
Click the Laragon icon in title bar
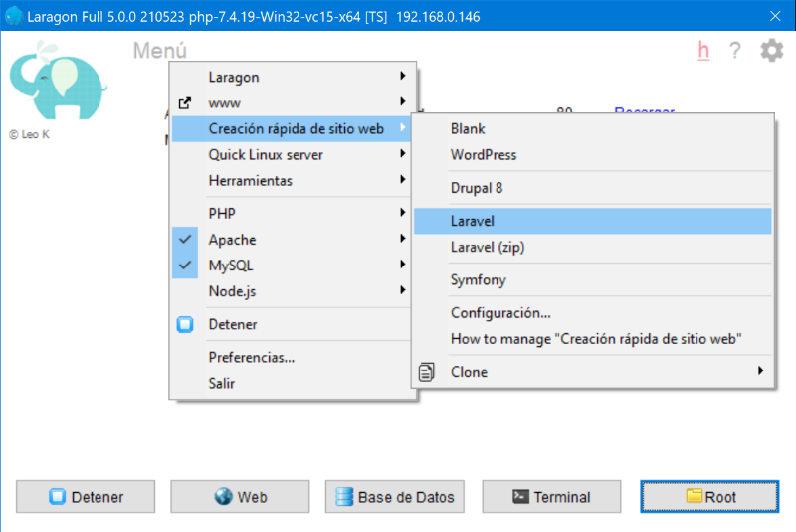pos(14,16)
